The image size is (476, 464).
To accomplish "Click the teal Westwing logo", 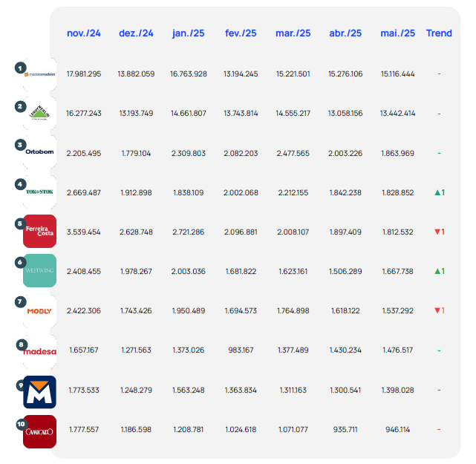I will [x=40, y=271].
